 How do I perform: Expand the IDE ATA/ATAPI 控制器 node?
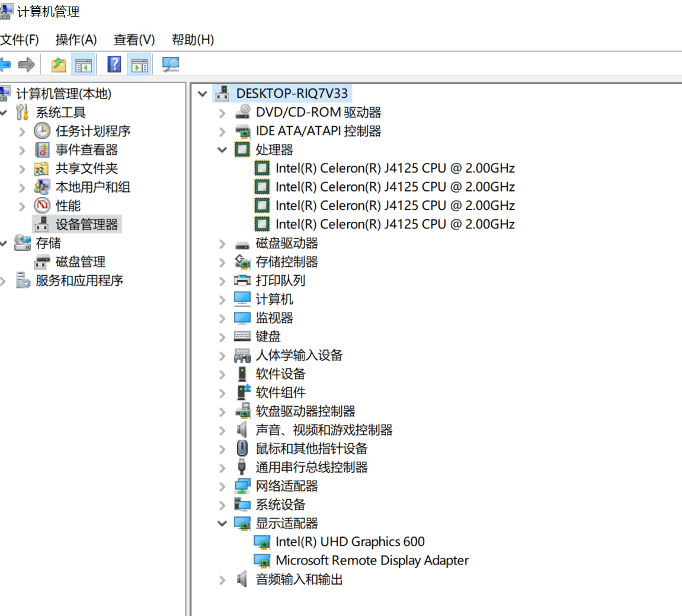point(222,132)
